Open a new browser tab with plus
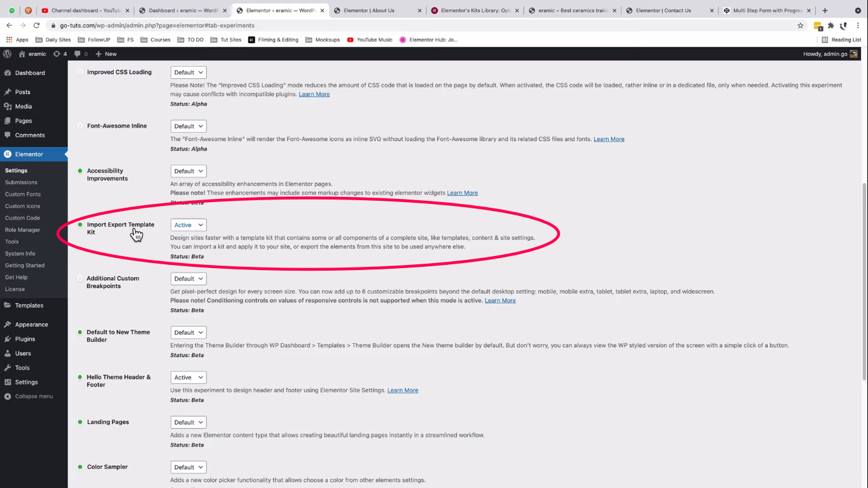The image size is (868, 488). (x=825, y=10)
